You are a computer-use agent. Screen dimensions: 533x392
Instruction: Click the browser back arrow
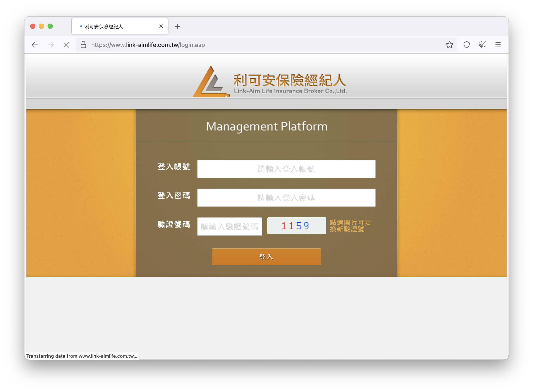coord(35,45)
